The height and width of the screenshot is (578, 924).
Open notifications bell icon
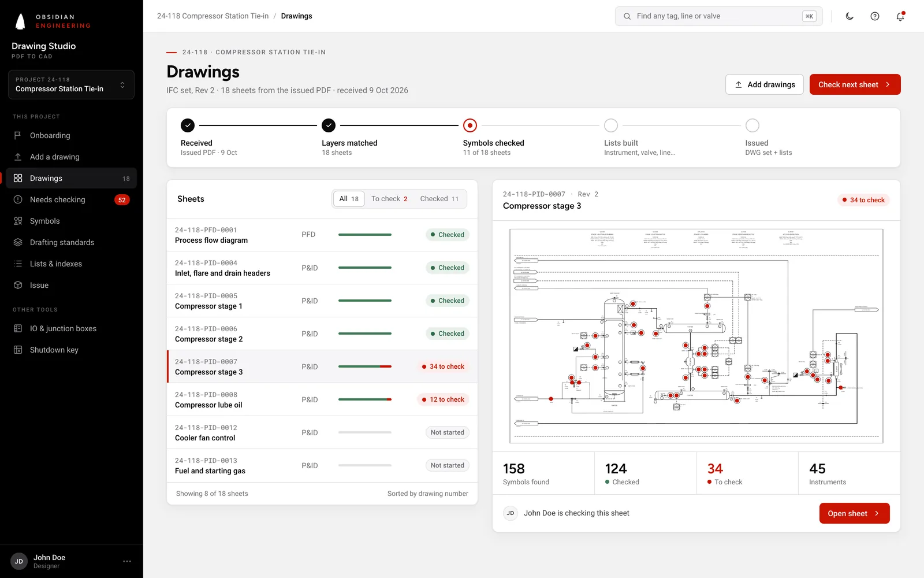coord(900,16)
